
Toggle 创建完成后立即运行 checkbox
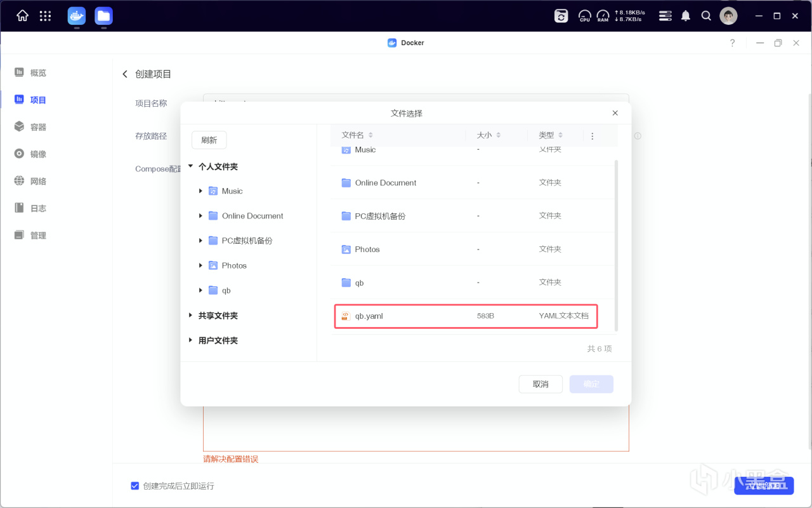[134, 486]
